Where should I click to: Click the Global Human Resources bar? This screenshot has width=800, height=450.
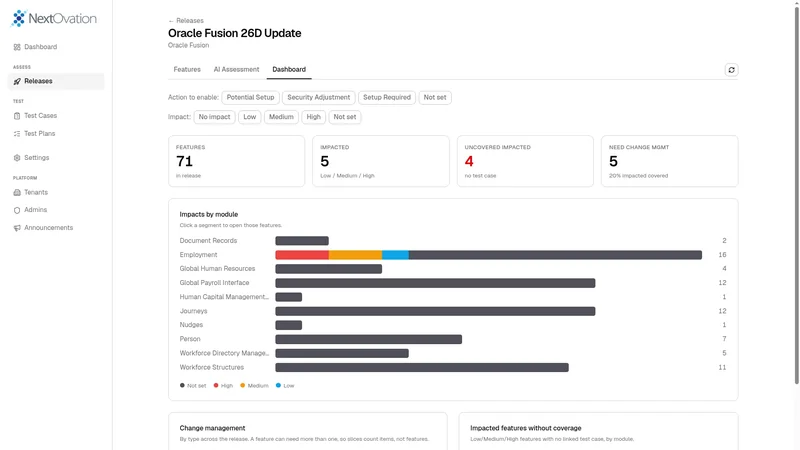[329, 269]
